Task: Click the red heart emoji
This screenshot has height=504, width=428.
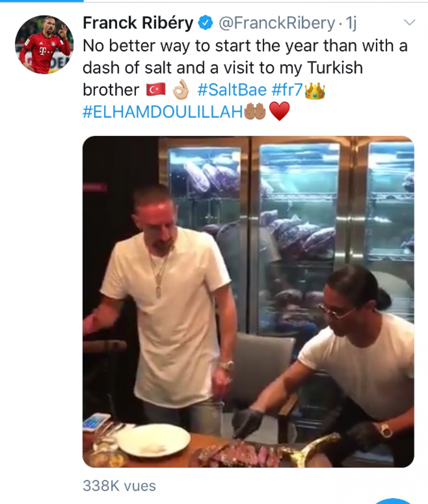Action: coord(280,111)
